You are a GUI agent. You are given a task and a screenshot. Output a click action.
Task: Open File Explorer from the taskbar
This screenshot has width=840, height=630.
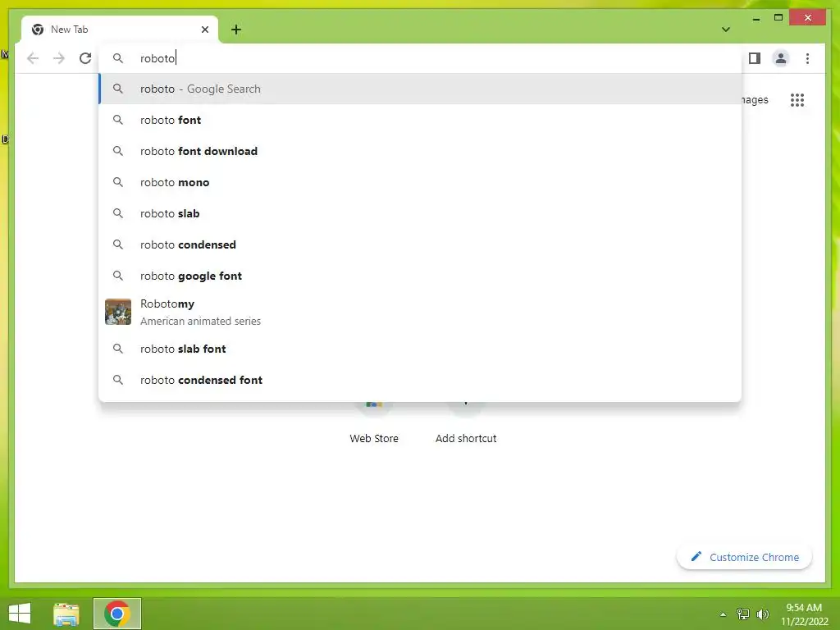pos(66,614)
